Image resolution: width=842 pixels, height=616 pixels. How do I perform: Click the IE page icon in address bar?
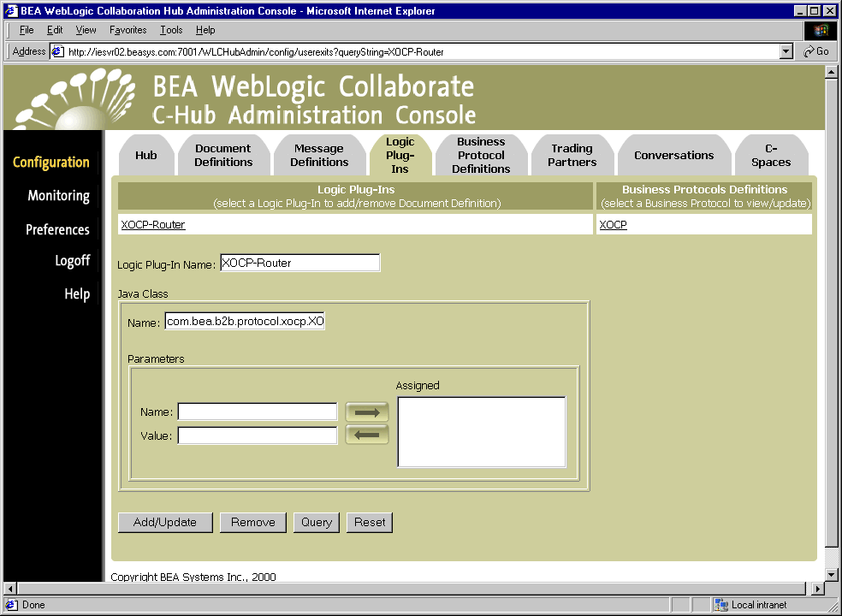click(x=57, y=51)
